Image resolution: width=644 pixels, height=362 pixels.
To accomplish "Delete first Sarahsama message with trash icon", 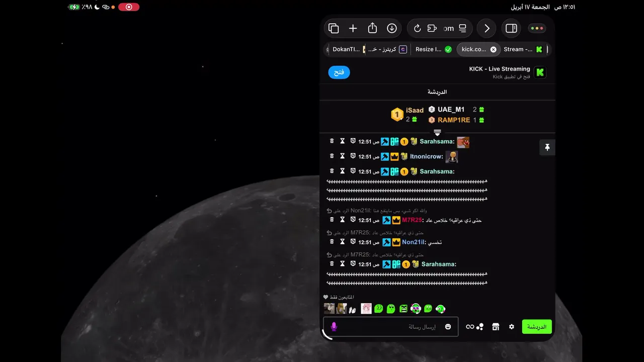I will (332, 141).
